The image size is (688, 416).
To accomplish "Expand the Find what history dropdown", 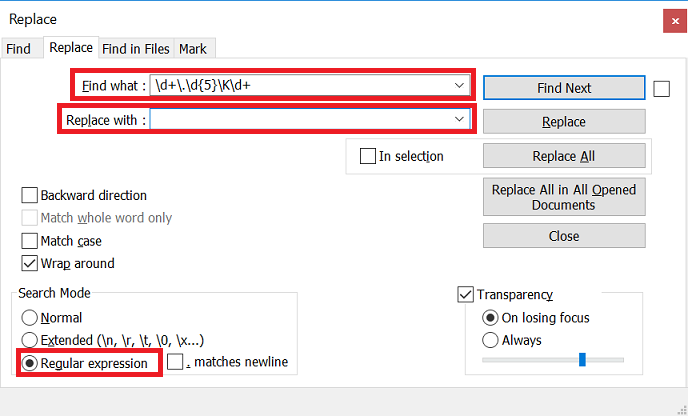I will coord(459,85).
